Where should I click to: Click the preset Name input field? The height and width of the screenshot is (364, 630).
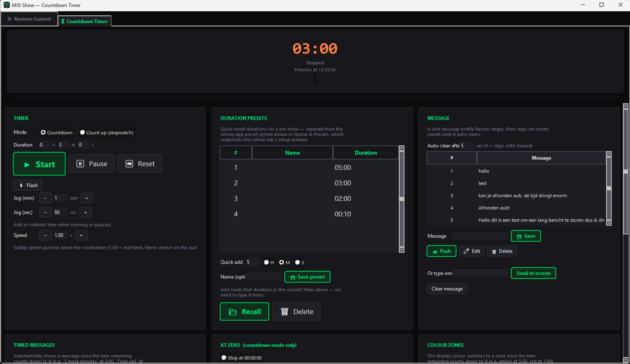pos(264,277)
